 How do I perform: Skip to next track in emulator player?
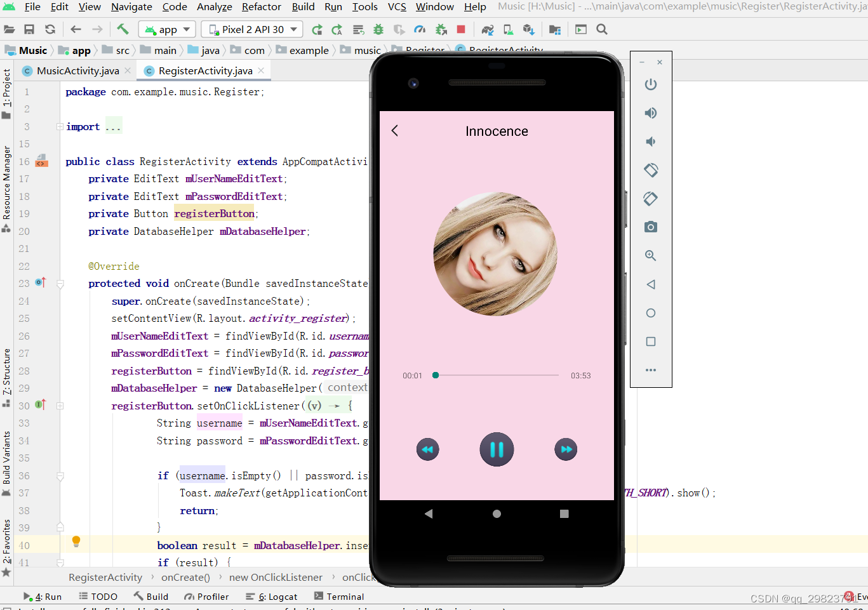[566, 449]
